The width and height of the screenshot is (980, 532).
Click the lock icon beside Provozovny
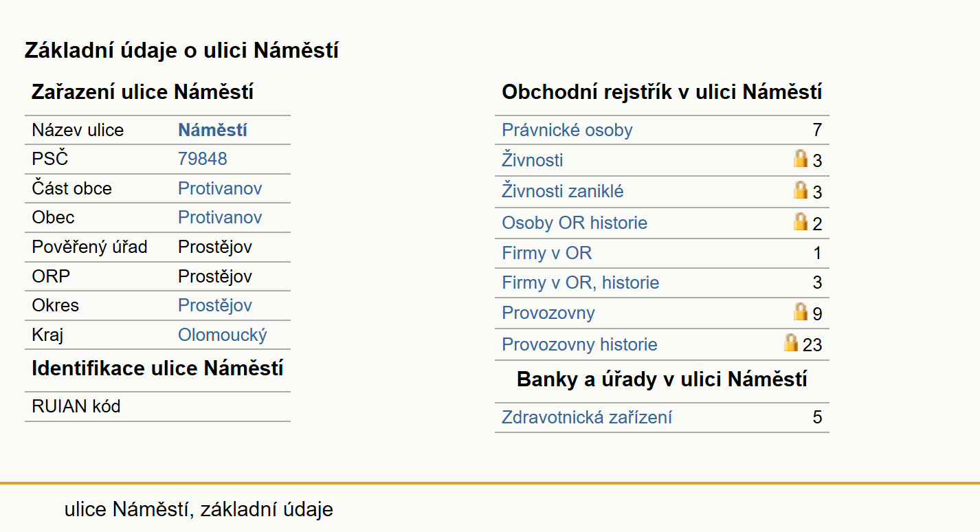[801, 311]
